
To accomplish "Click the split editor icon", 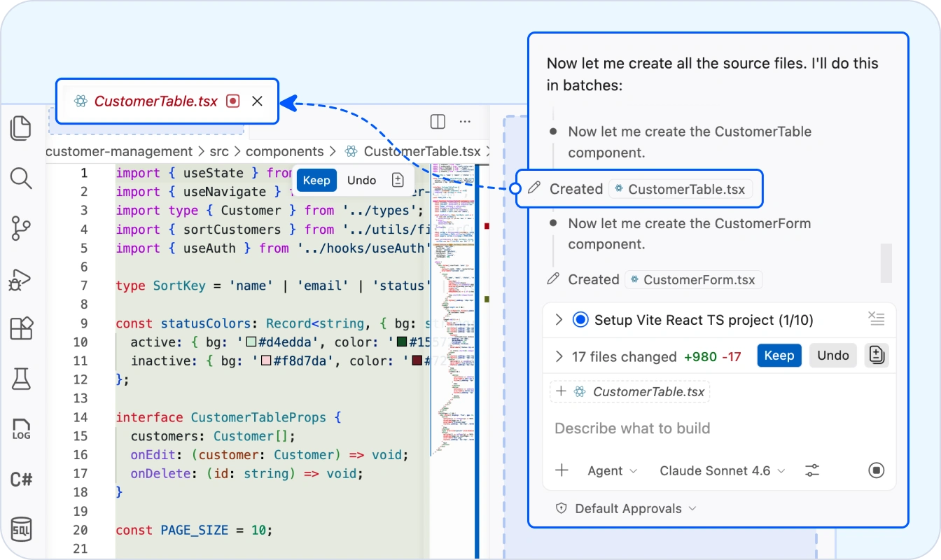I will click(438, 122).
